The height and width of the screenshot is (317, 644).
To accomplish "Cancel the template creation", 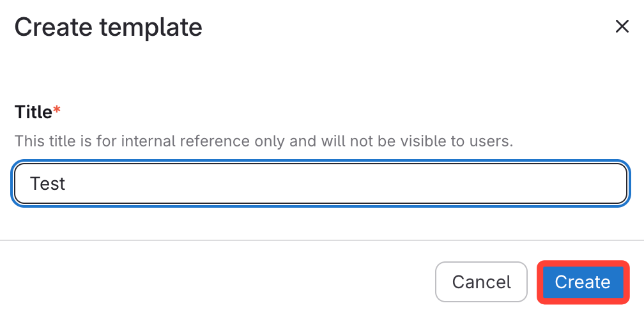I will (481, 282).
